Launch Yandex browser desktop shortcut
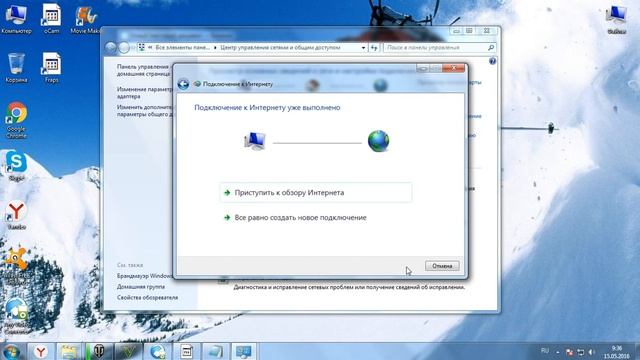Viewport: 640px width, 360px height. pos(16,215)
